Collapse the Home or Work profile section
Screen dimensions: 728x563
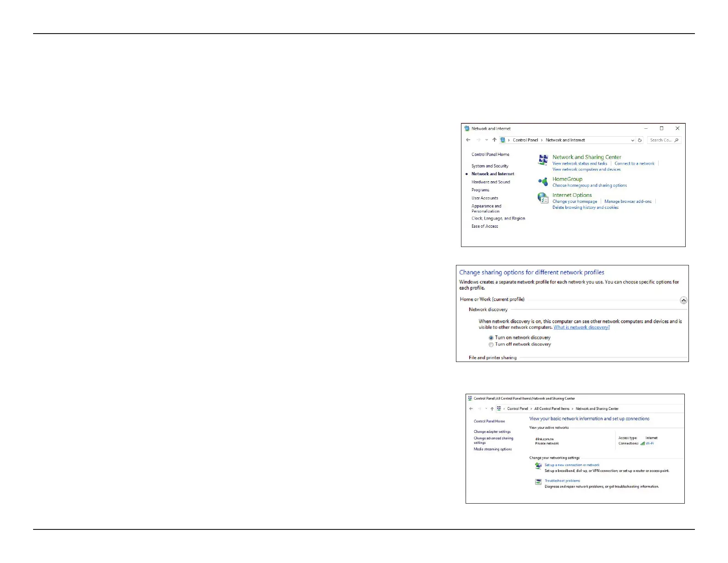coord(683,300)
